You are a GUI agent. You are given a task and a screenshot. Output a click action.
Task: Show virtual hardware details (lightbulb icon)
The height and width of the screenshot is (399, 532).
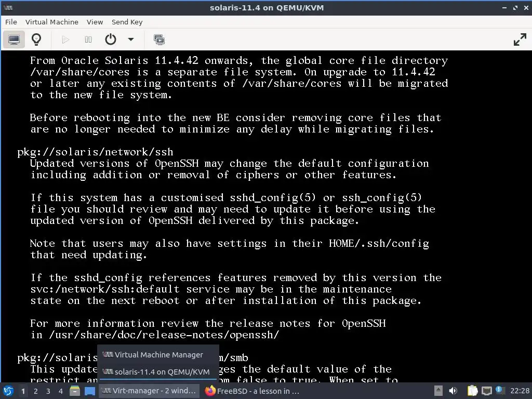36,39
